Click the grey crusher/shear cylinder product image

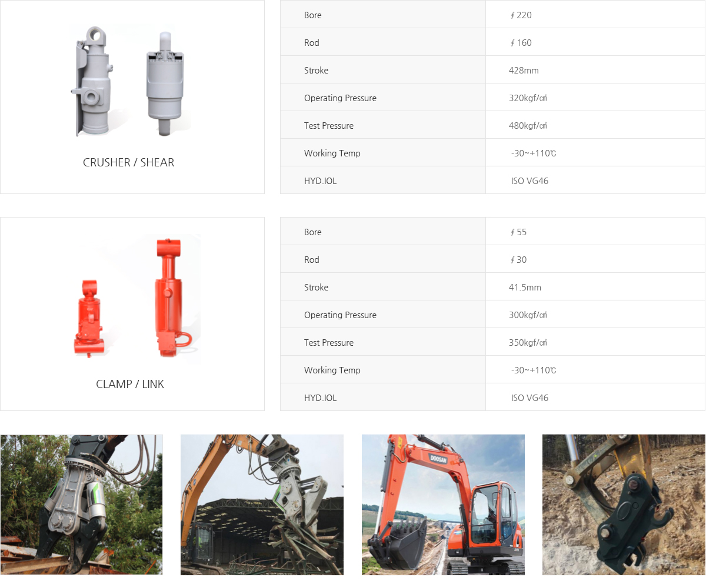131,81
